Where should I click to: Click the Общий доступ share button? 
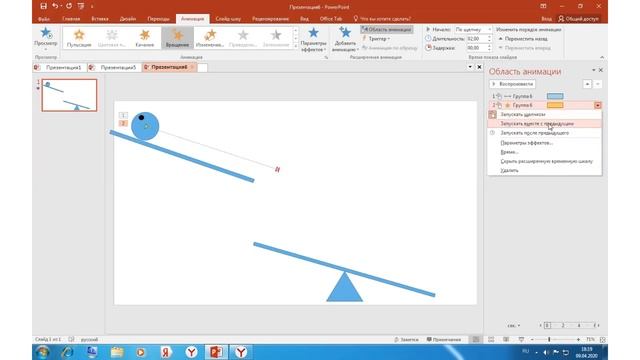(579, 19)
